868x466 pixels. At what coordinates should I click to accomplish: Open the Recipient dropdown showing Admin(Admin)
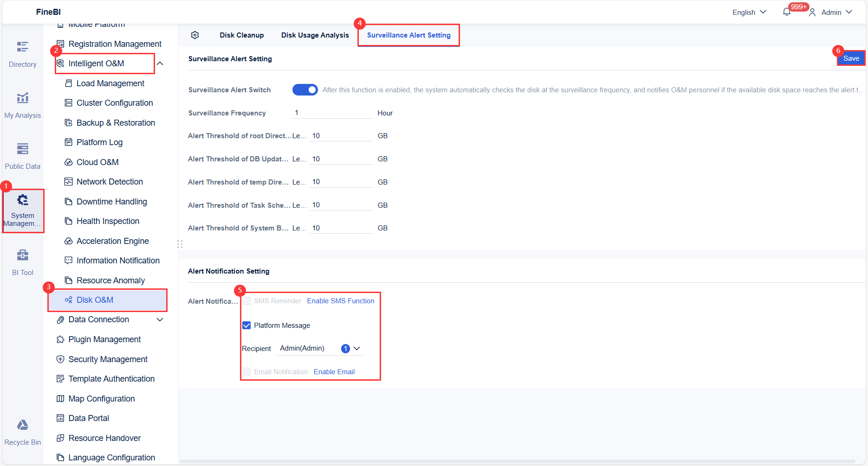pos(357,348)
